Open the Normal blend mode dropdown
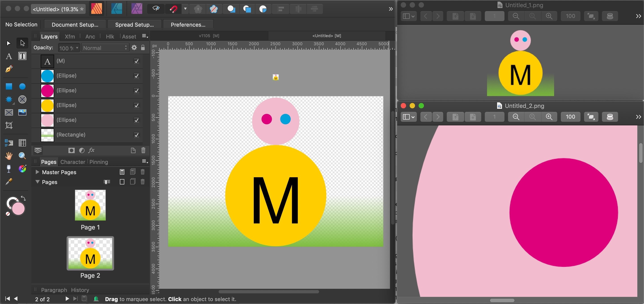 [105, 48]
